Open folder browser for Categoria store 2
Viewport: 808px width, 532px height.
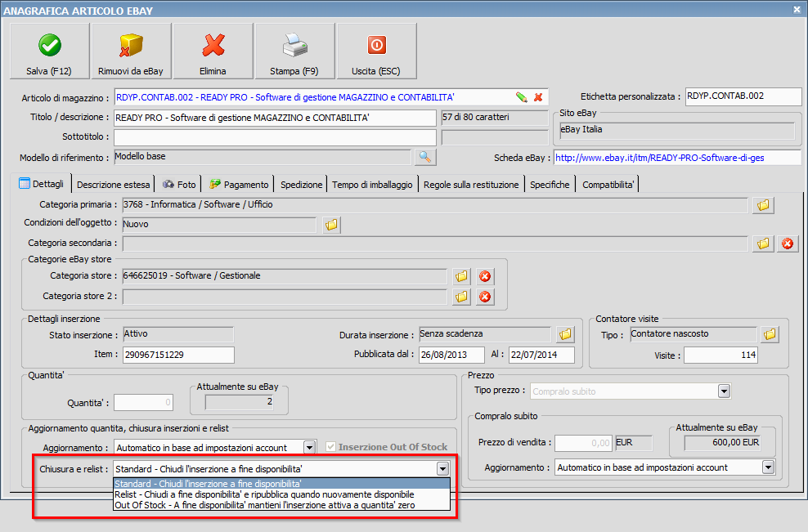462,297
